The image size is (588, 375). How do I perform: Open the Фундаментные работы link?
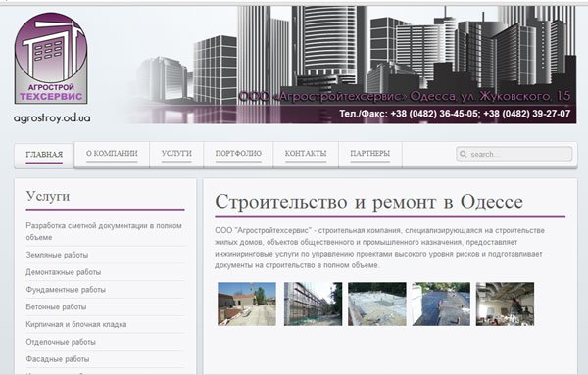(66, 290)
